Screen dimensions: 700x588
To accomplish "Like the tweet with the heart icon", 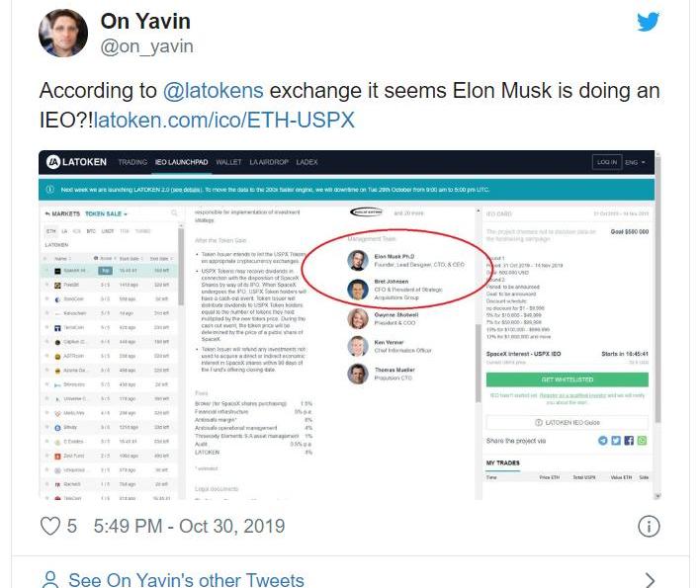I will point(50,526).
